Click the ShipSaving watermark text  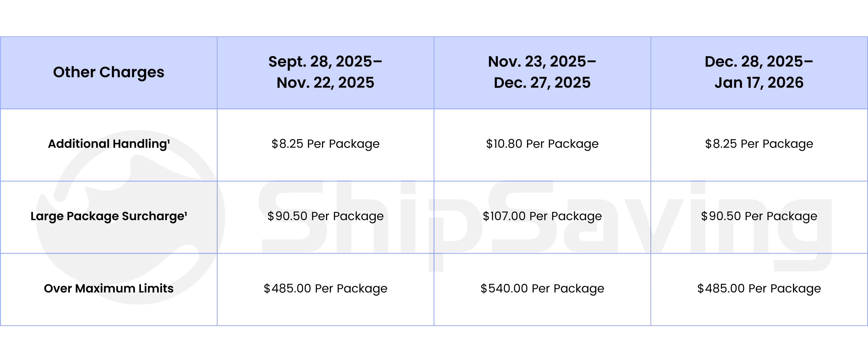(546, 225)
